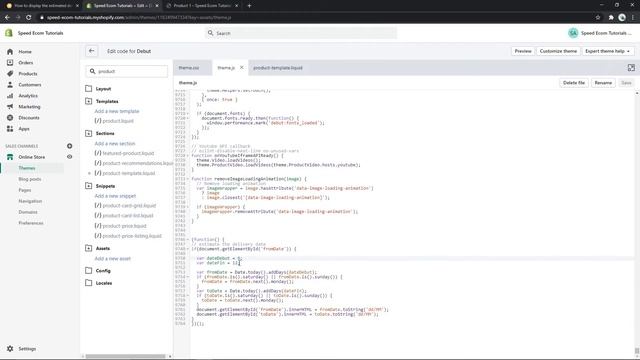Expand code editor to fullscreen
This screenshot has height=360, width=640.
(x=631, y=68)
